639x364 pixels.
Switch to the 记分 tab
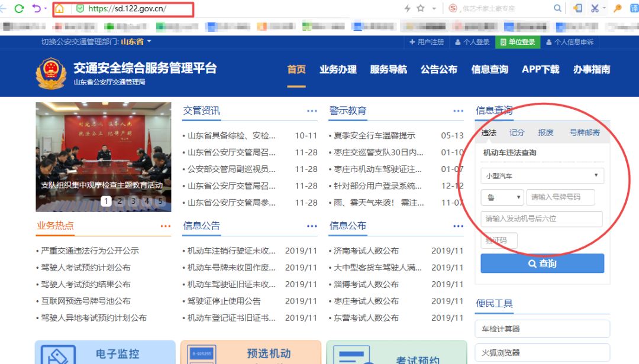coord(517,132)
